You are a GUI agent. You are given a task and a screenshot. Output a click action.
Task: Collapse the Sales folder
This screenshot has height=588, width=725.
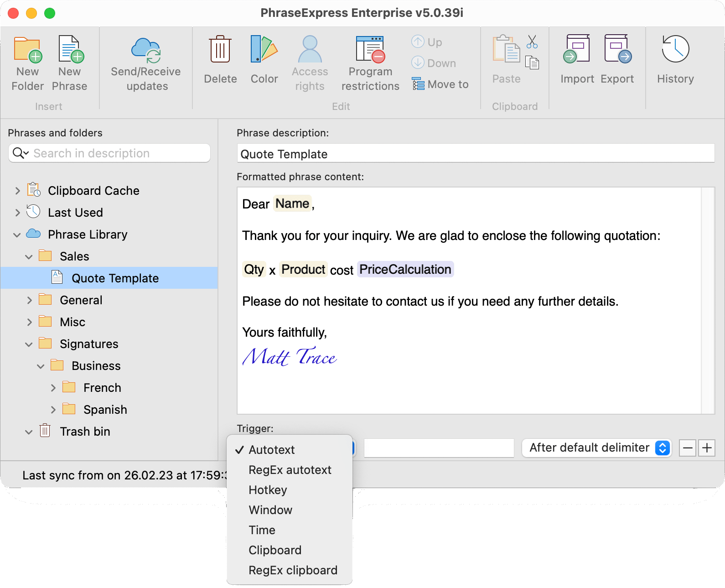[29, 257]
